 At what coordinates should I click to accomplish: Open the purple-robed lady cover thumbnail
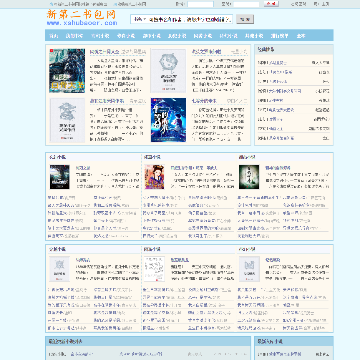(x=154, y=177)
